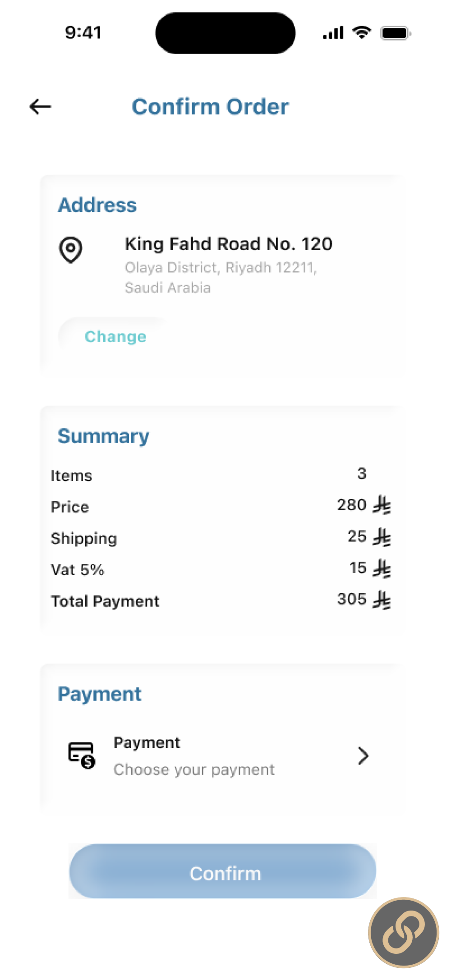Tap the cellular signal icon

pos(333,33)
